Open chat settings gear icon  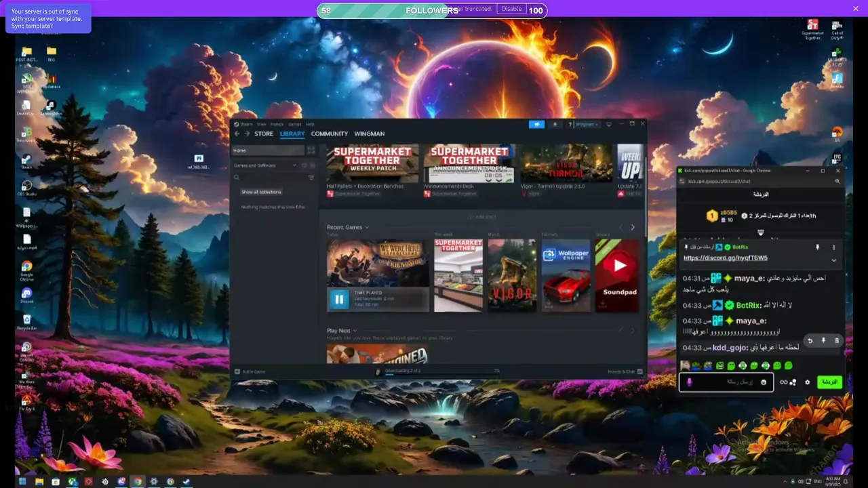click(807, 382)
